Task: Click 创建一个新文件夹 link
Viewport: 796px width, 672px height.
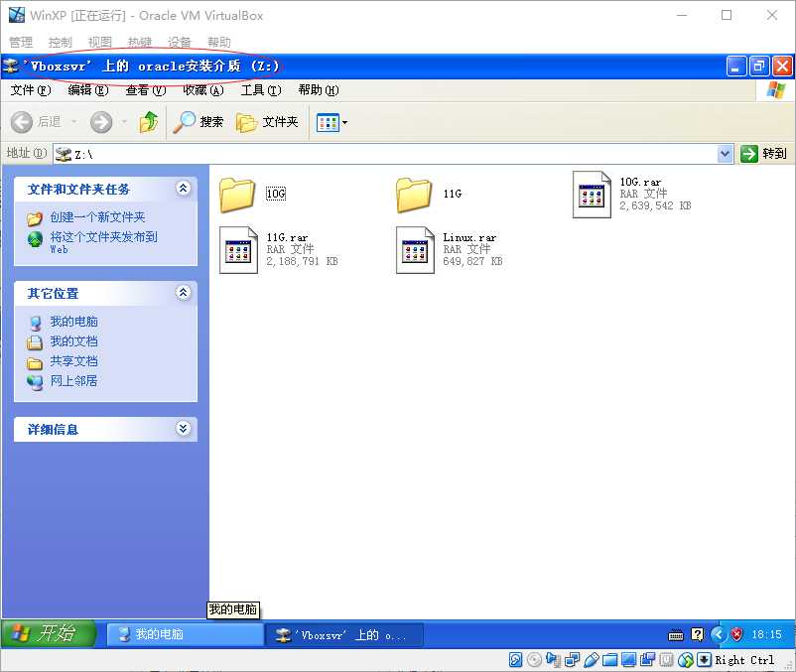Action: point(97,217)
